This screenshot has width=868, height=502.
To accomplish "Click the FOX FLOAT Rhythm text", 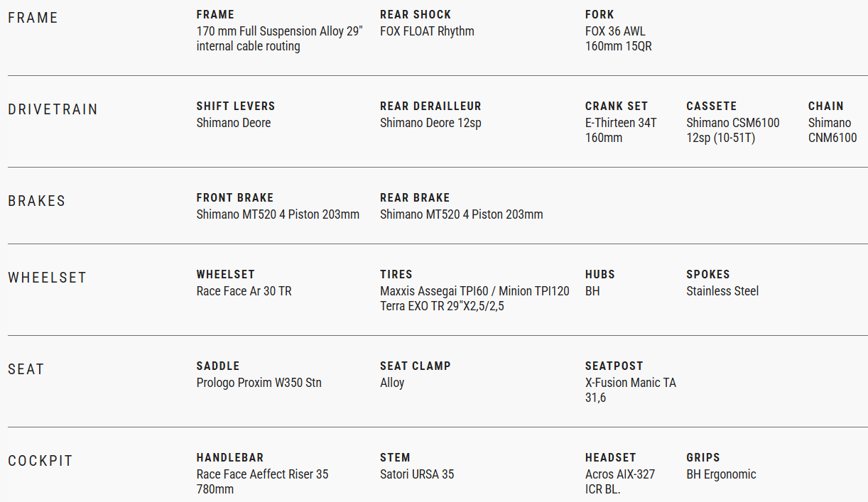I will [x=427, y=31].
